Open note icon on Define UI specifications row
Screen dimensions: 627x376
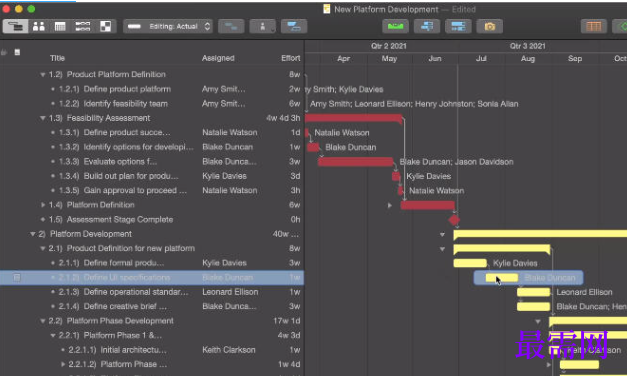pyautogui.click(x=17, y=277)
